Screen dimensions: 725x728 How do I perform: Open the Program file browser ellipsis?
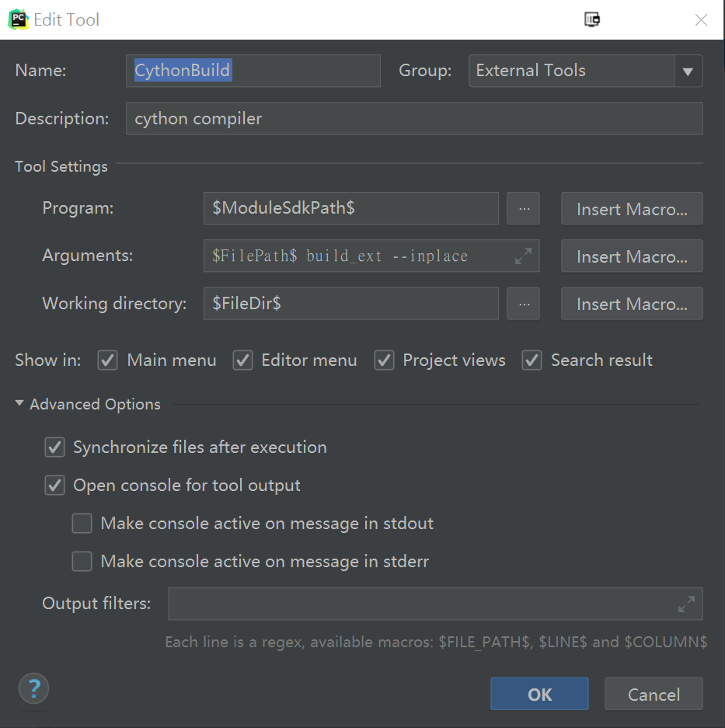(523, 208)
